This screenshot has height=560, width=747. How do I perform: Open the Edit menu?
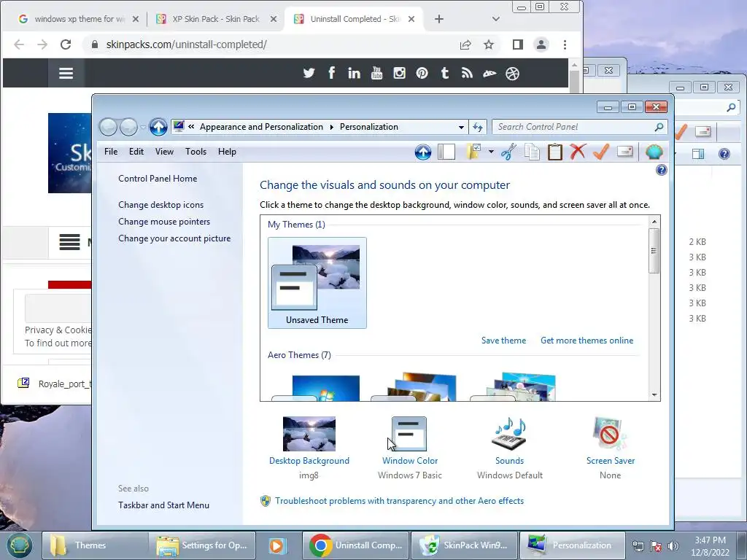(136, 152)
